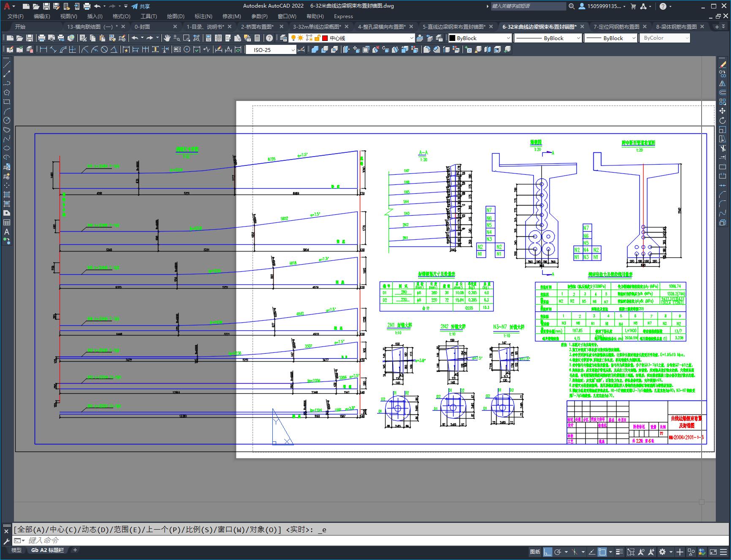Click the Plot printer icon

42,38
